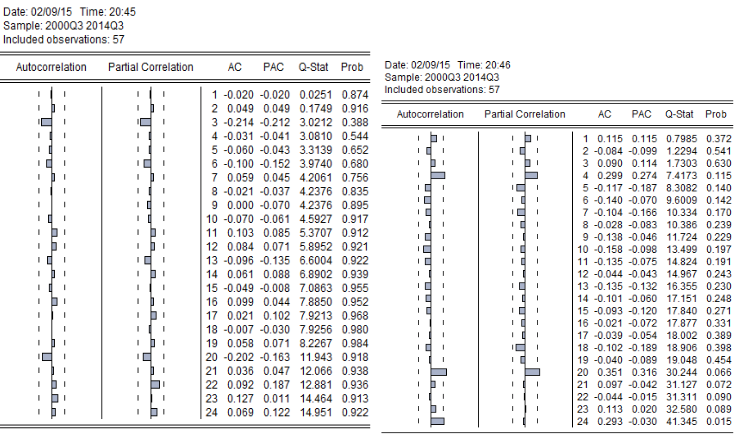Click the 'Date: 02/09/15 Time: 20:45' header line
The height and width of the screenshot is (434, 734).
pyautogui.click(x=69, y=12)
